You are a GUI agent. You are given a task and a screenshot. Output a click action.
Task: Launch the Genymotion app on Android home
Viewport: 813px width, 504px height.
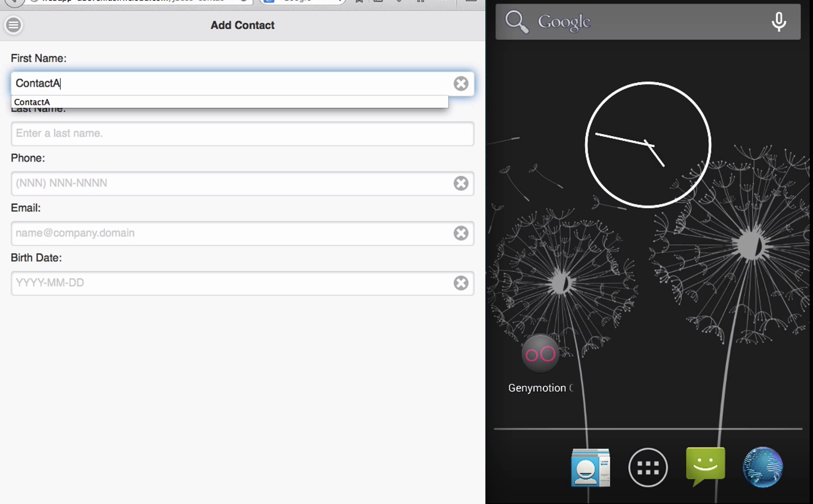[x=540, y=364]
